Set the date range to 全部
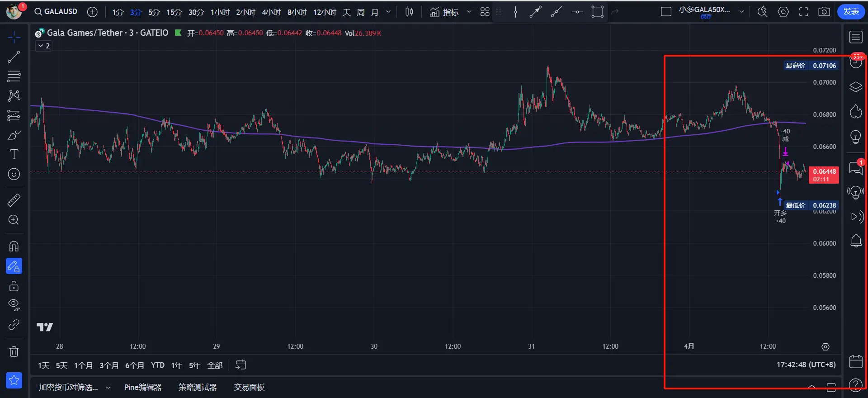868x398 pixels. click(x=215, y=365)
